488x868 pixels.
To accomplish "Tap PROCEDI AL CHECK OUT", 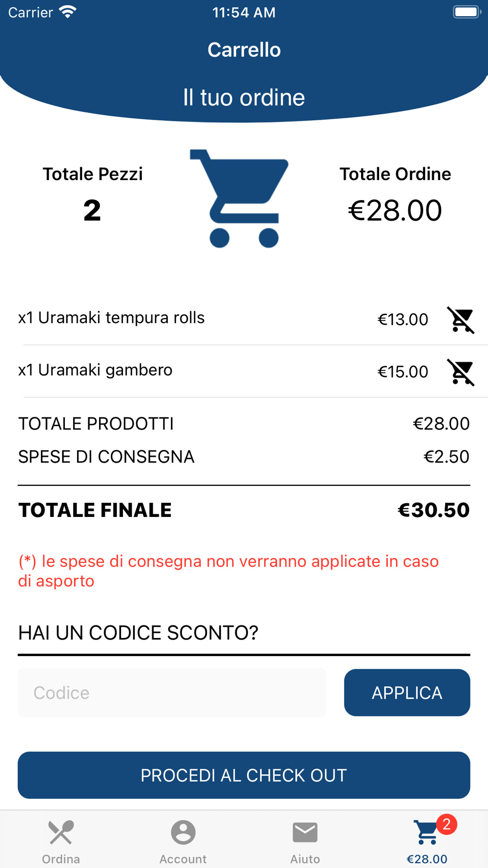I will point(244,775).
